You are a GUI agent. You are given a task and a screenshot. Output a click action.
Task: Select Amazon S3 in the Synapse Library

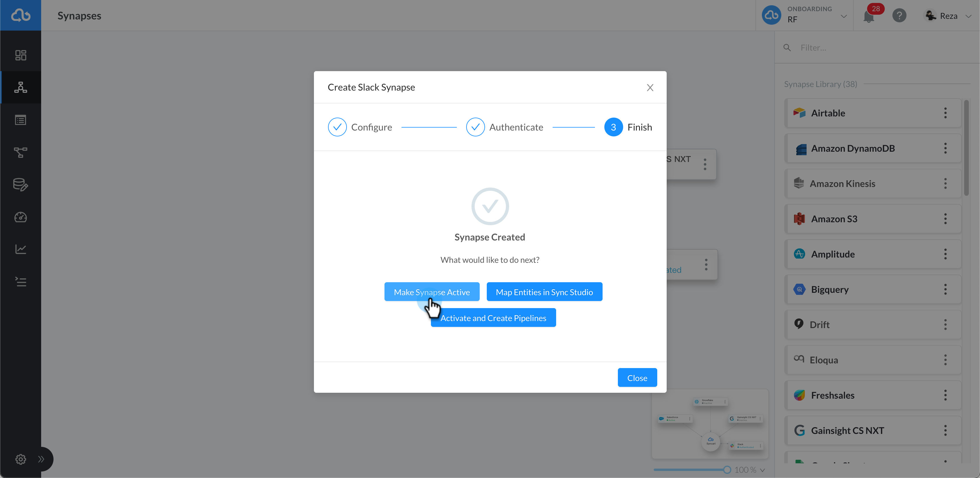[873, 218]
